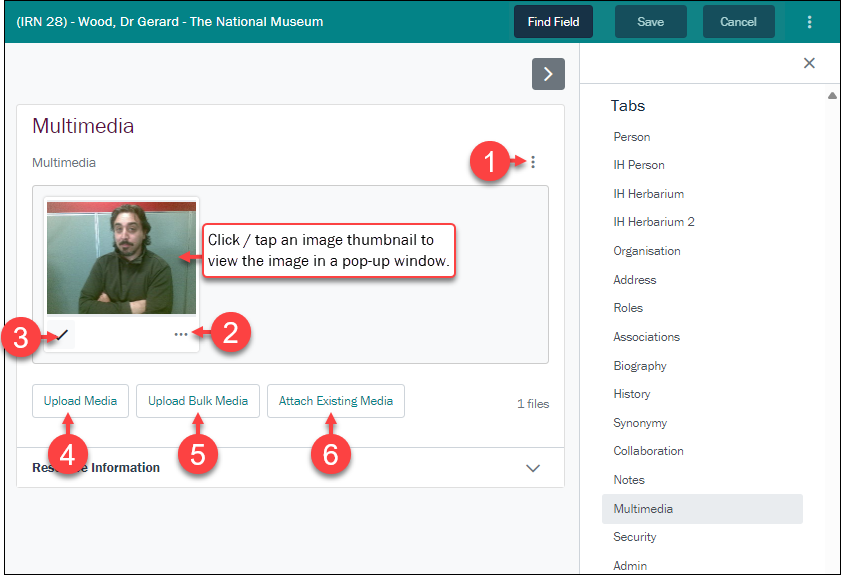Save the record
The height and width of the screenshot is (575, 841).
click(x=650, y=22)
